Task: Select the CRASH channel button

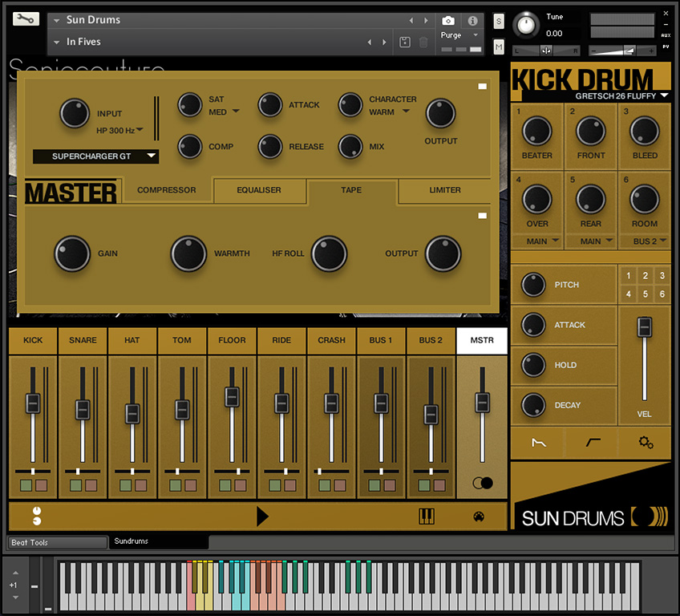Action: coord(331,341)
